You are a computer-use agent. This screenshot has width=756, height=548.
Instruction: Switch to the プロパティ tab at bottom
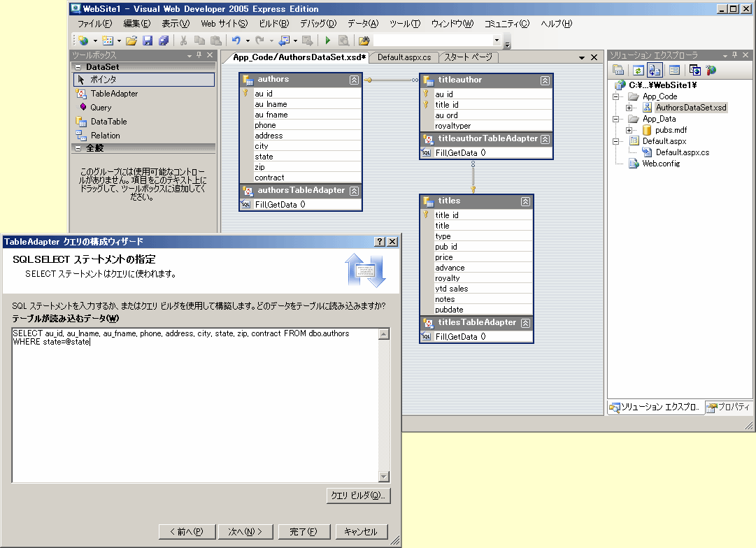pos(729,408)
